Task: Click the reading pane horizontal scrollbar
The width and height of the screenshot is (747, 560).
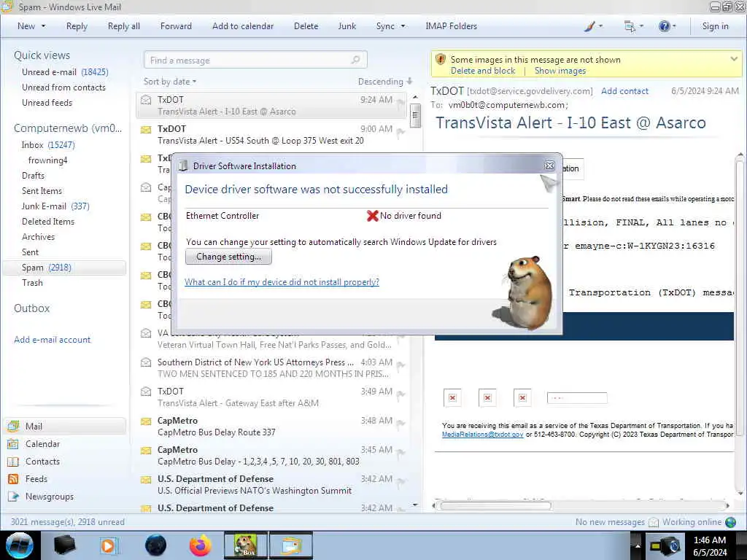Action: tap(495, 506)
